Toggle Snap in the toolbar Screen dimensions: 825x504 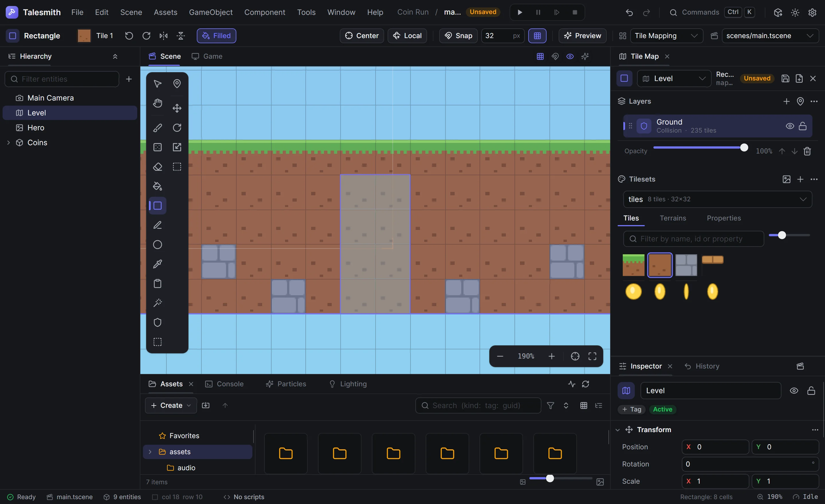(x=458, y=36)
